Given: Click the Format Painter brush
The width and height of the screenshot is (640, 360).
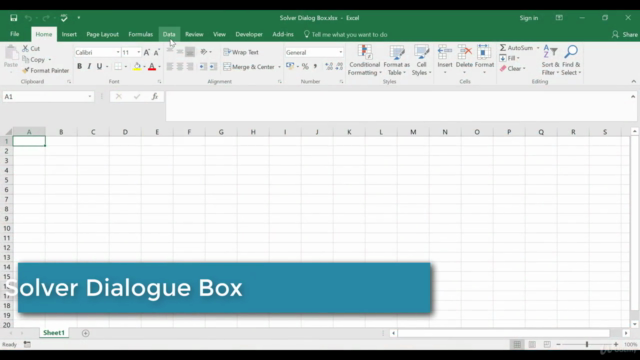Looking at the screenshot, I should tap(25, 70).
